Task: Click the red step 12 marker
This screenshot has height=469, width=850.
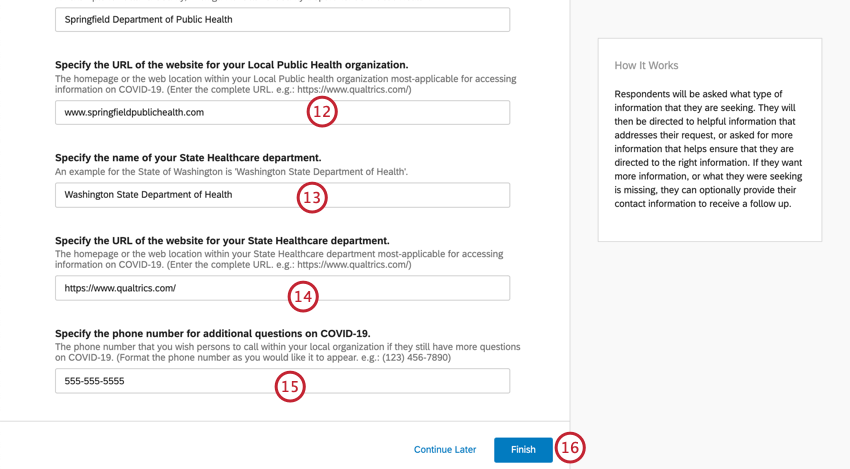Action: click(x=322, y=112)
